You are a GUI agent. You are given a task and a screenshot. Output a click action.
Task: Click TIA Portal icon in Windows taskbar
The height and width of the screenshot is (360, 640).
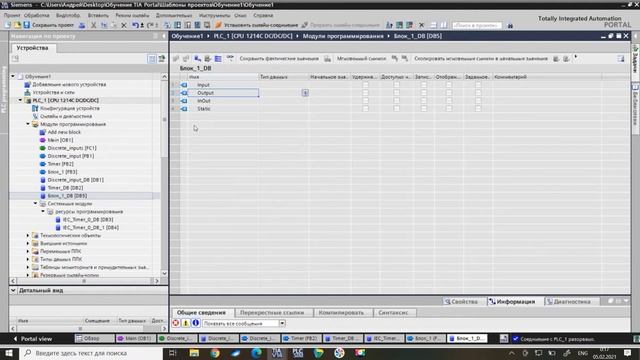[277, 353]
